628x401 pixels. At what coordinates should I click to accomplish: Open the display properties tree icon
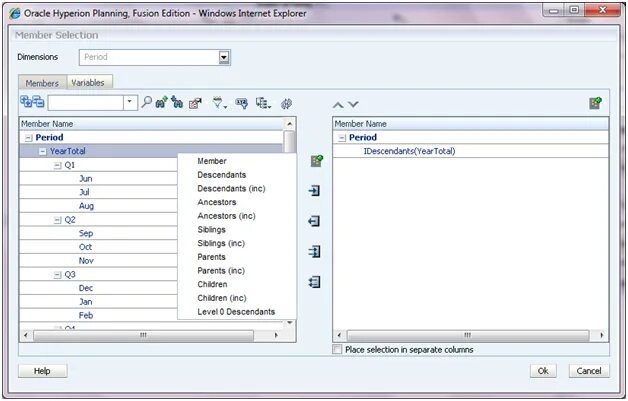(263, 103)
